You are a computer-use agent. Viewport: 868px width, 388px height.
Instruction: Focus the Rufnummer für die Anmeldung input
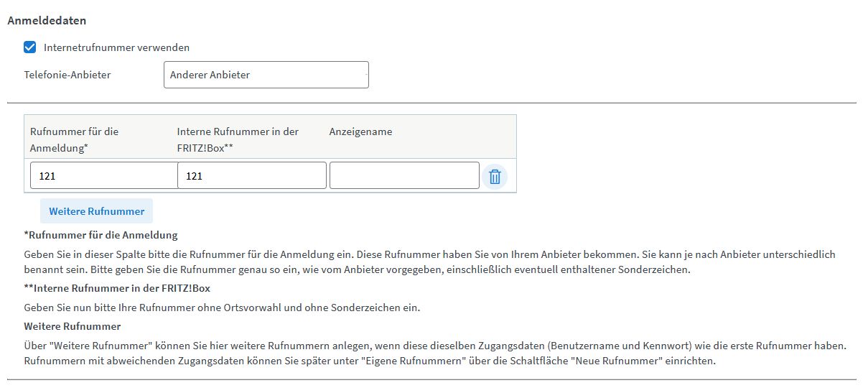tap(103, 176)
